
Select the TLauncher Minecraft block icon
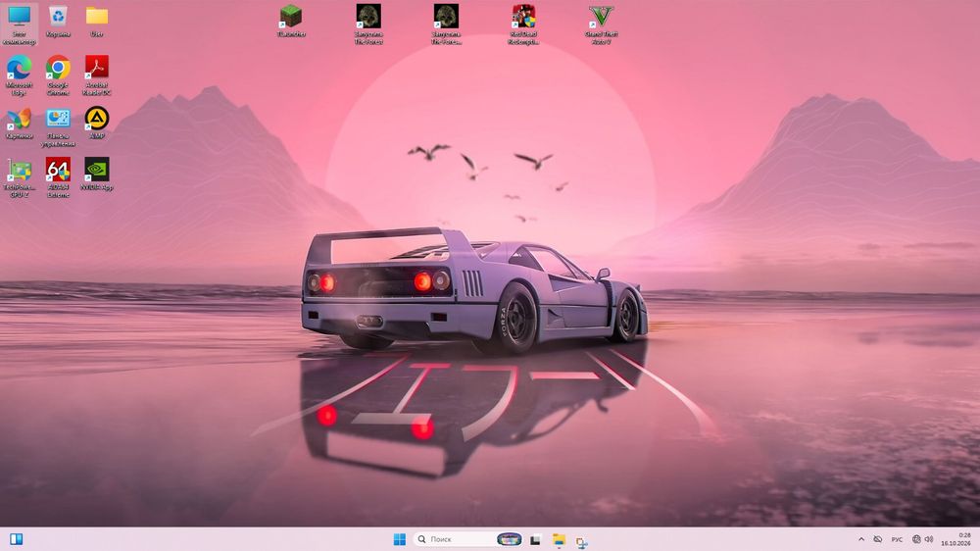pos(291,22)
